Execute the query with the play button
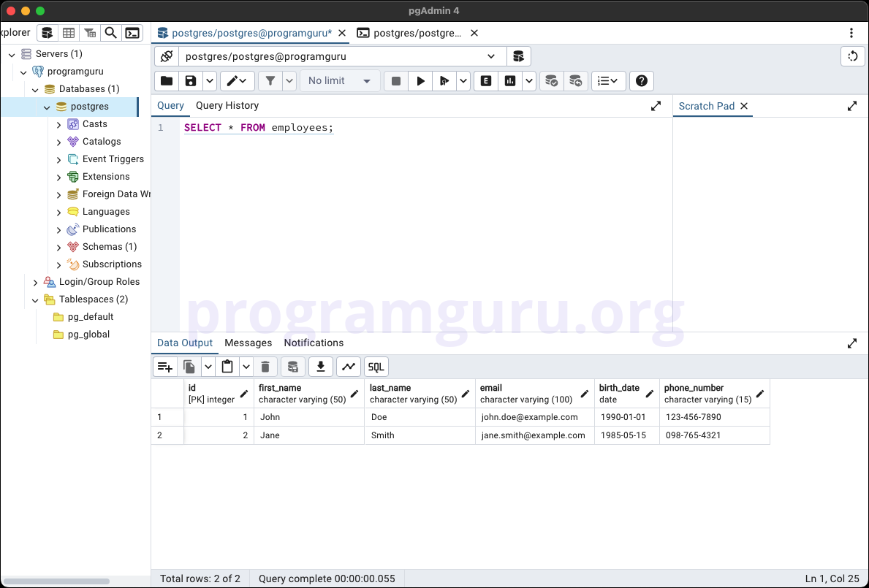This screenshot has width=869, height=588. click(x=420, y=80)
